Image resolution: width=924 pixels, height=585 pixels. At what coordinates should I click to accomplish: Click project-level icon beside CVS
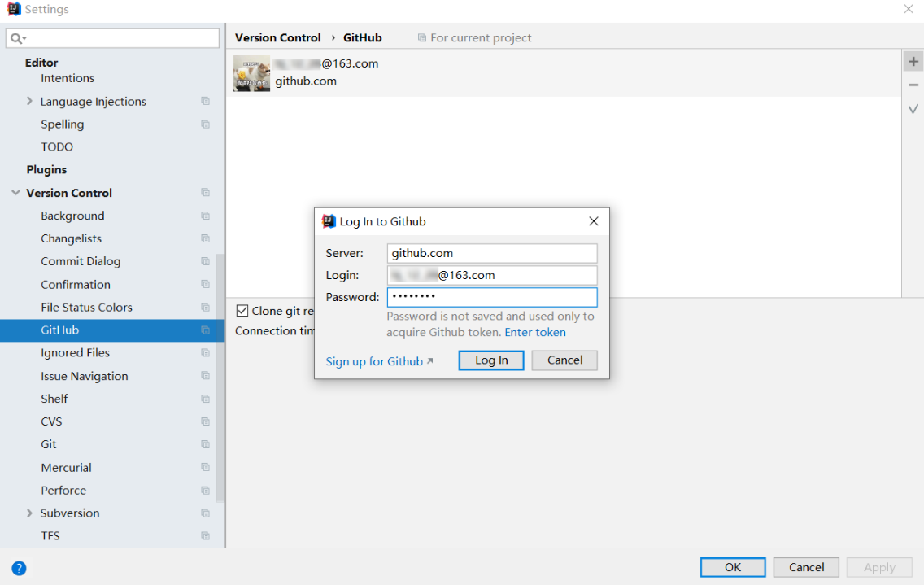tap(205, 421)
